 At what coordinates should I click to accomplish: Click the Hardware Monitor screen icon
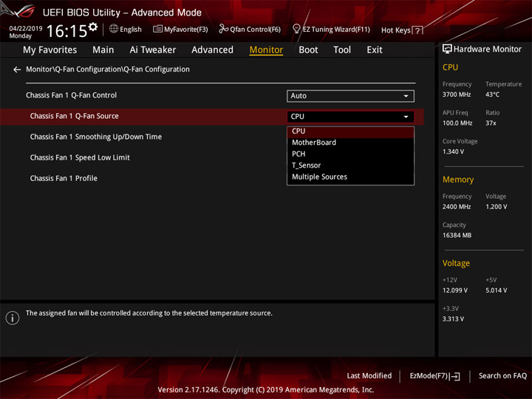point(447,50)
